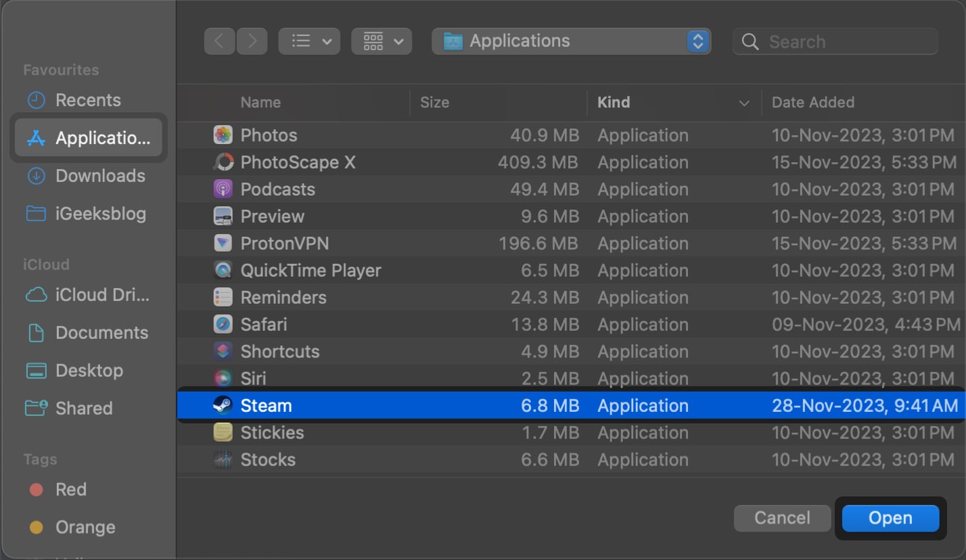The width and height of the screenshot is (966, 560).
Task: Click the 24.3 MB size value
Action: point(545,298)
